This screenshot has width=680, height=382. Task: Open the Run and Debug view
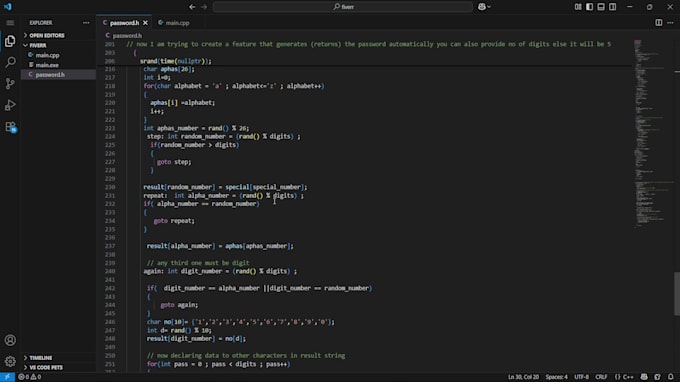click(10, 105)
